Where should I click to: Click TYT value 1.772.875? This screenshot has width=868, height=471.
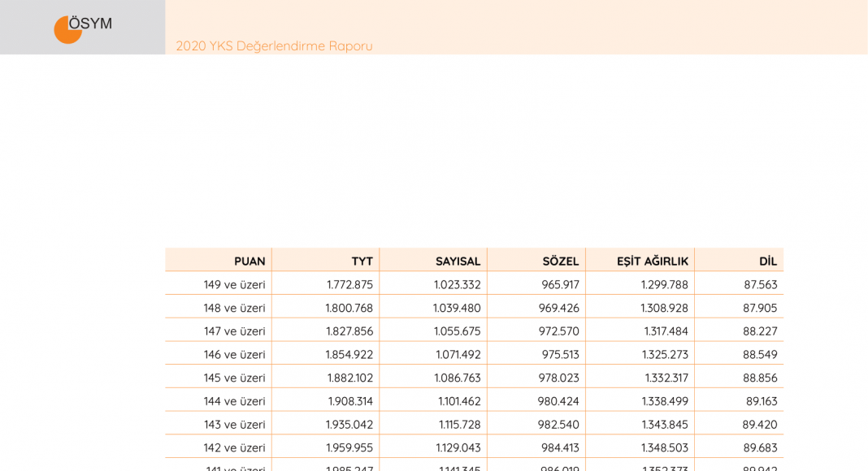coord(349,285)
